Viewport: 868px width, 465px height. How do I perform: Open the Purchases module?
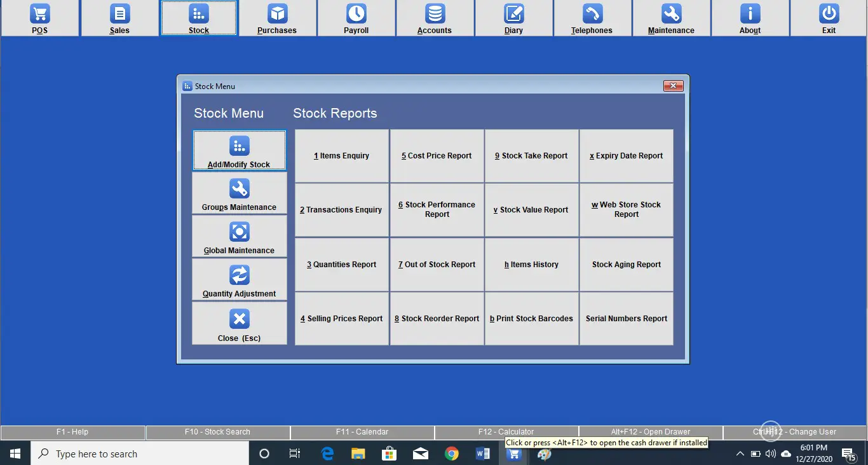277,18
